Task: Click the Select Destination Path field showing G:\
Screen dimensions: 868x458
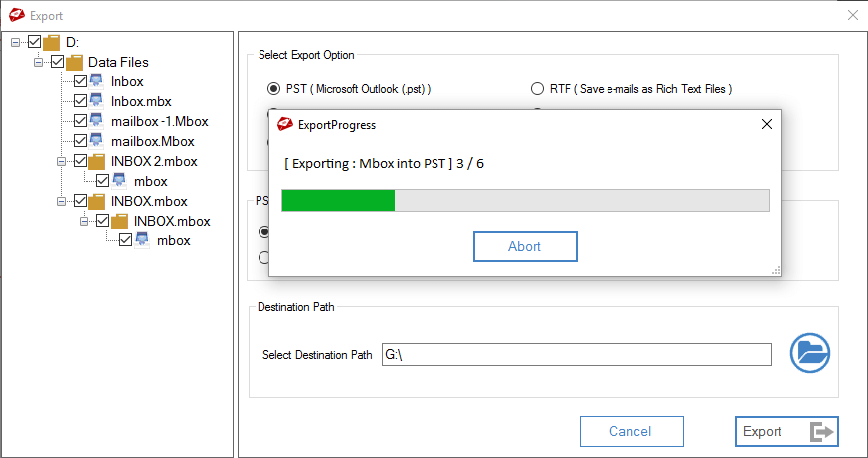Action: (x=577, y=354)
